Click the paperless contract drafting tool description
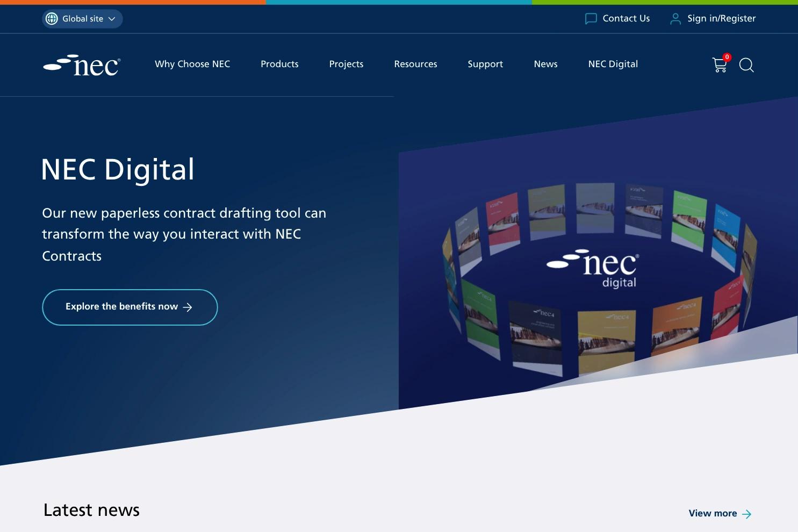The height and width of the screenshot is (532, 798). (x=184, y=234)
